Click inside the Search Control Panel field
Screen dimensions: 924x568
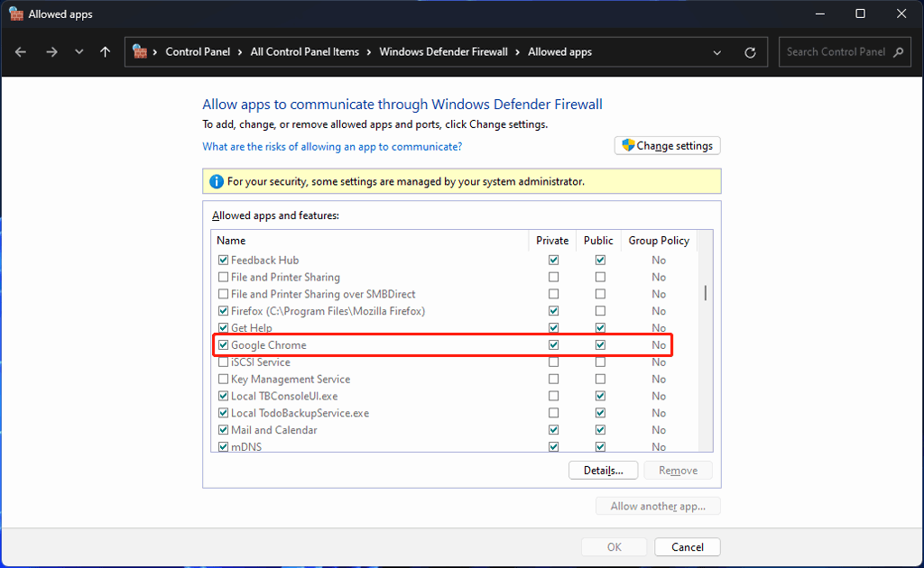coord(836,51)
